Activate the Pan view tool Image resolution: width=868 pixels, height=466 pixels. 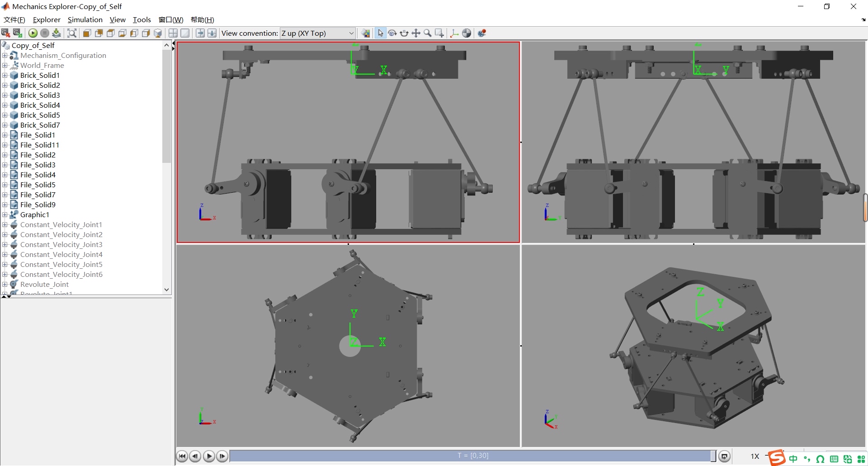[x=416, y=33]
